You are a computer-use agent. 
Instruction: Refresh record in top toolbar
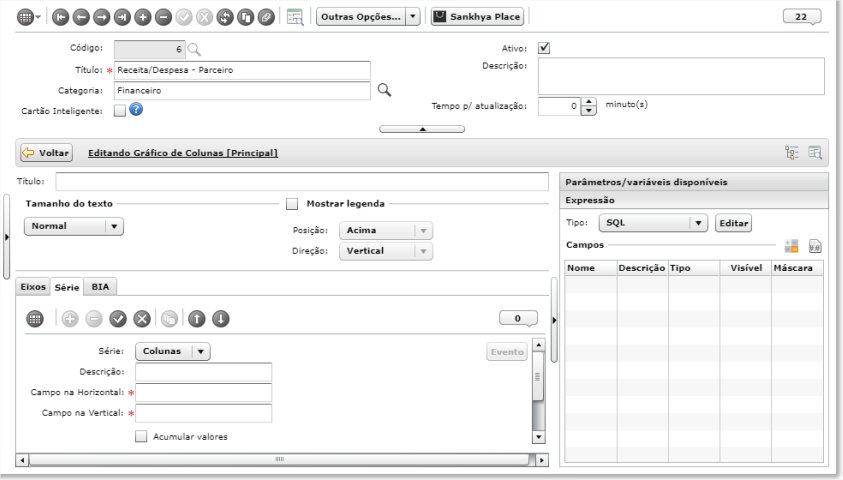coord(225,17)
